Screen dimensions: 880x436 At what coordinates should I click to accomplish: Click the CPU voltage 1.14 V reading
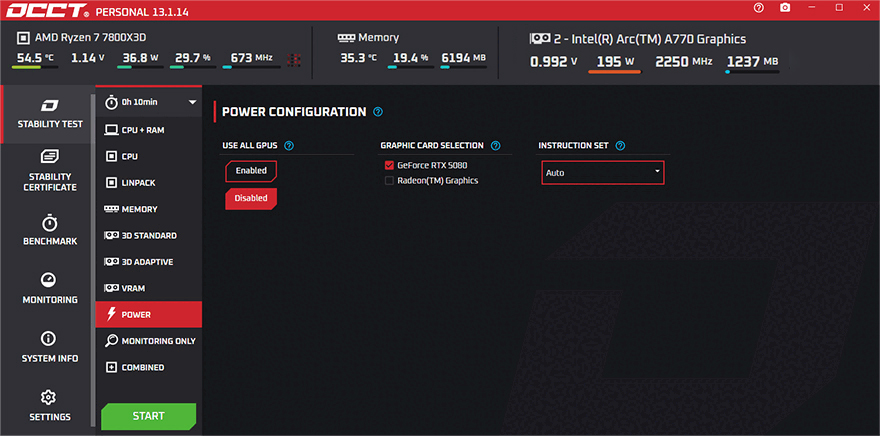pyautogui.click(x=88, y=58)
